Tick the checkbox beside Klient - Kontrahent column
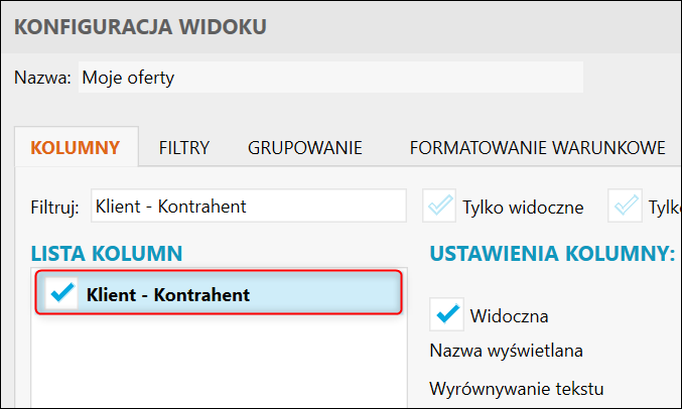 pos(62,294)
